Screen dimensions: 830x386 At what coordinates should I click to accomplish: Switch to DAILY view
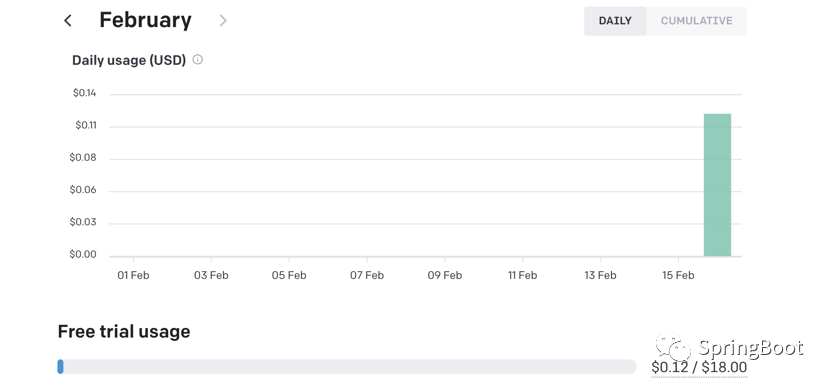pyautogui.click(x=615, y=21)
